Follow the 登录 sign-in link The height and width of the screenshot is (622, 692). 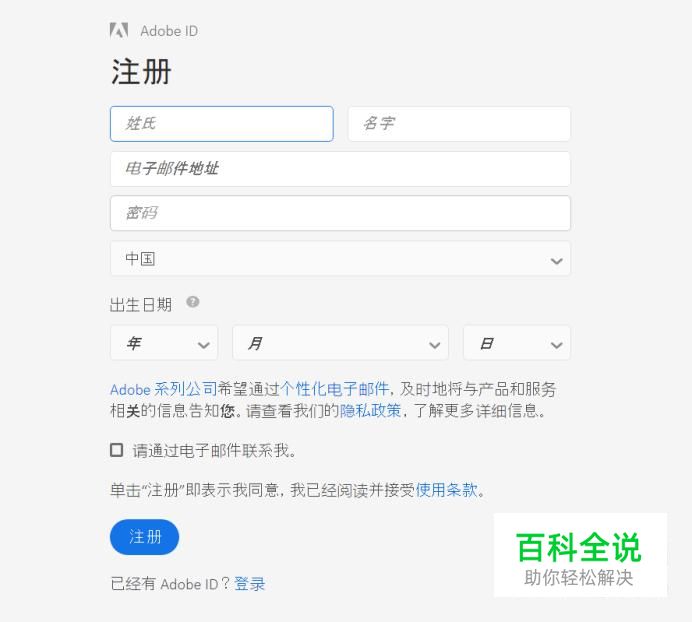click(x=249, y=584)
